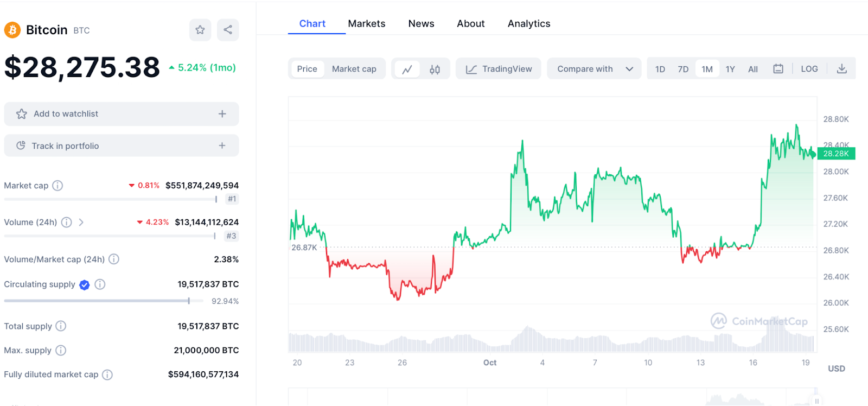Select the 1Y time range
The height and width of the screenshot is (406, 868).
tap(730, 69)
